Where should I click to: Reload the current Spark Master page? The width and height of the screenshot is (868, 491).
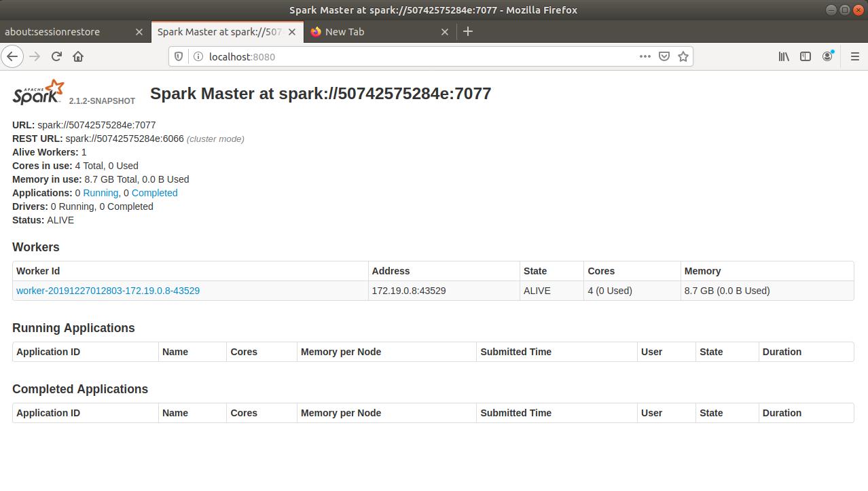click(56, 56)
